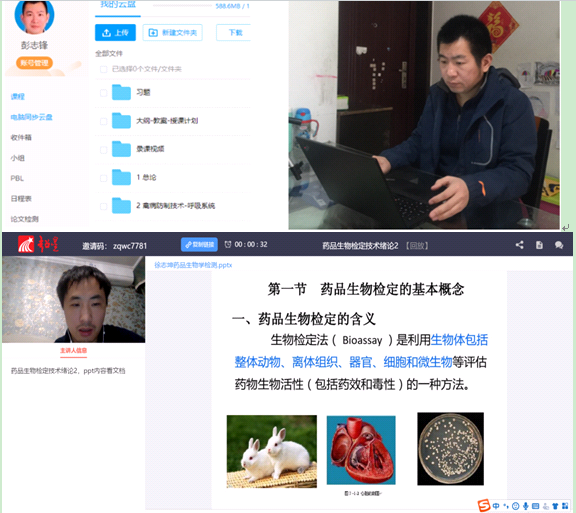Select the 主讲人信息 tab under the video

(x=73, y=351)
